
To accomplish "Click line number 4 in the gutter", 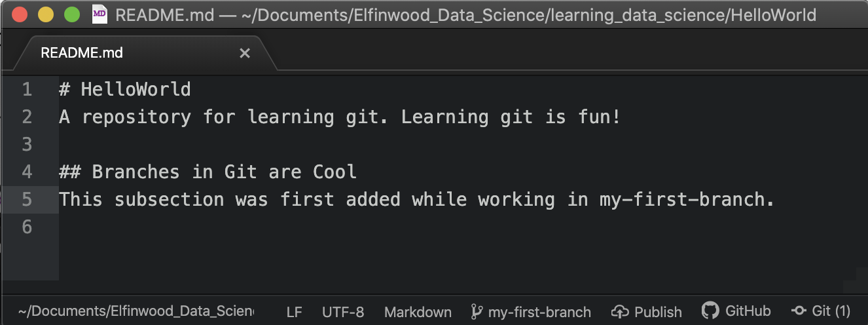I will click(x=27, y=172).
